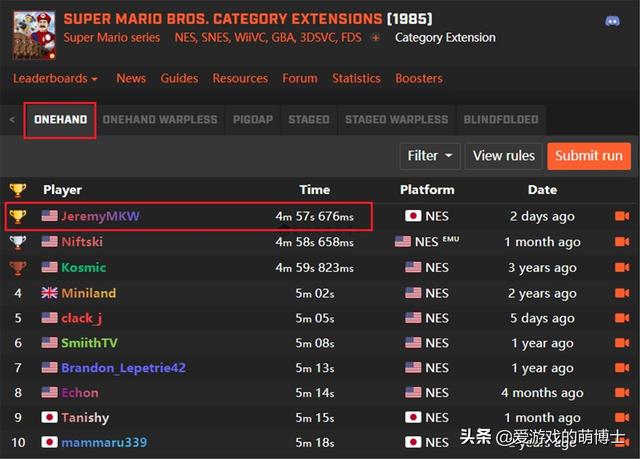The height and width of the screenshot is (459, 640).
Task: Click Kosmic's bronze trophy icon
Action: coord(18,268)
